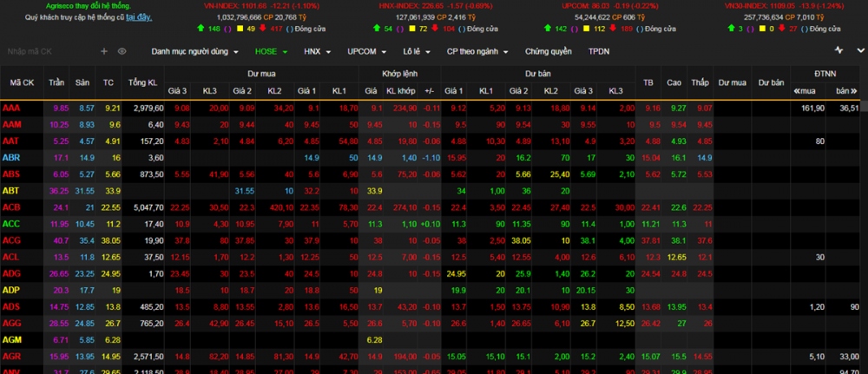Click ACC change value +0.10
The width and height of the screenshot is (868, 374).
tap(431, 224)
